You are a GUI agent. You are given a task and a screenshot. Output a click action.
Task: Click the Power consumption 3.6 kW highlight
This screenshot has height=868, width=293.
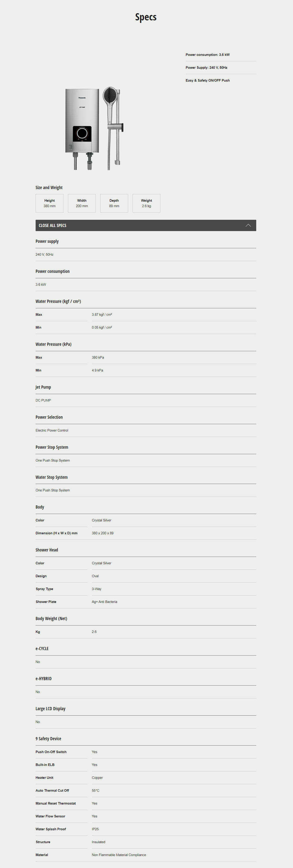click(207, 54)
